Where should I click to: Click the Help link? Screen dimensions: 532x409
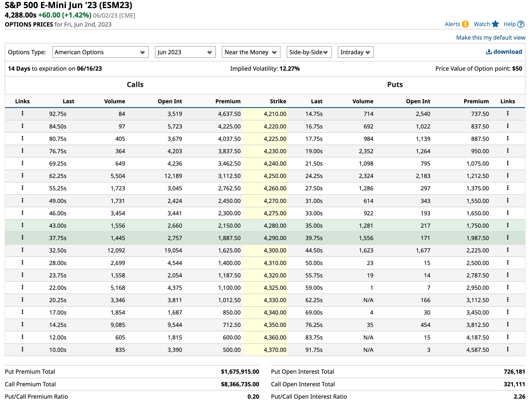pyautogui.click(x=510, y=24)
